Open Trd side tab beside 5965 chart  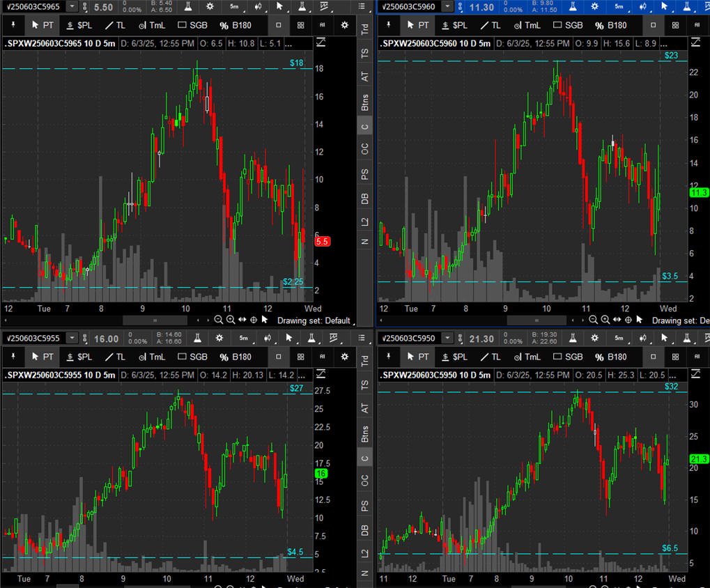pyautogui.click(x=364, y=29)
